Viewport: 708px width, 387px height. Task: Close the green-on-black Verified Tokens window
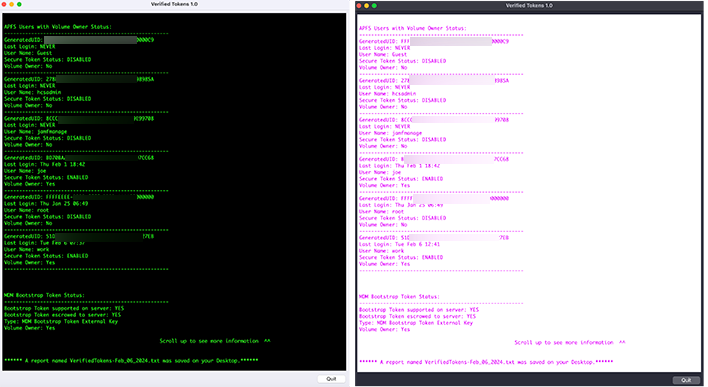tap(4, 4)
